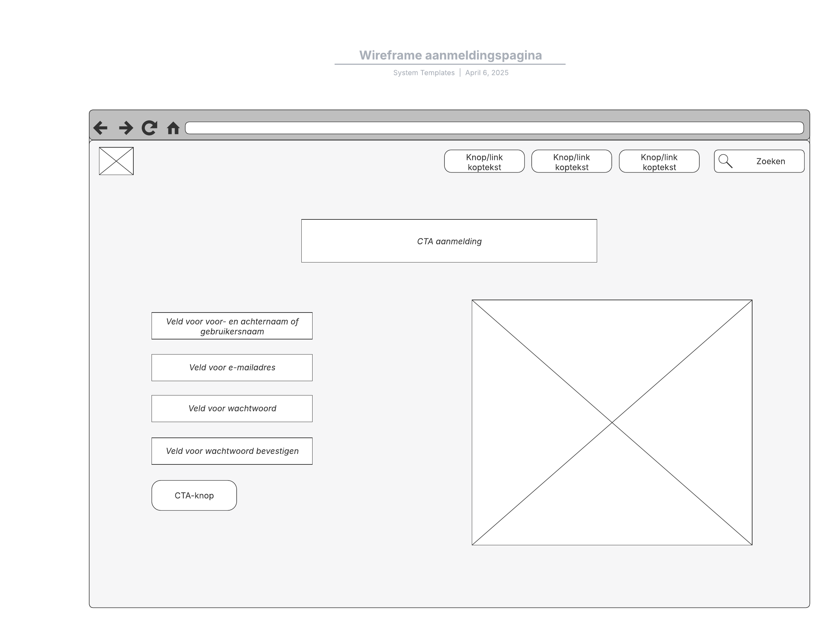Click the Wireframe aanmeldingspagina title
This screenshot has height=638, width=840.
click(450, 55)
